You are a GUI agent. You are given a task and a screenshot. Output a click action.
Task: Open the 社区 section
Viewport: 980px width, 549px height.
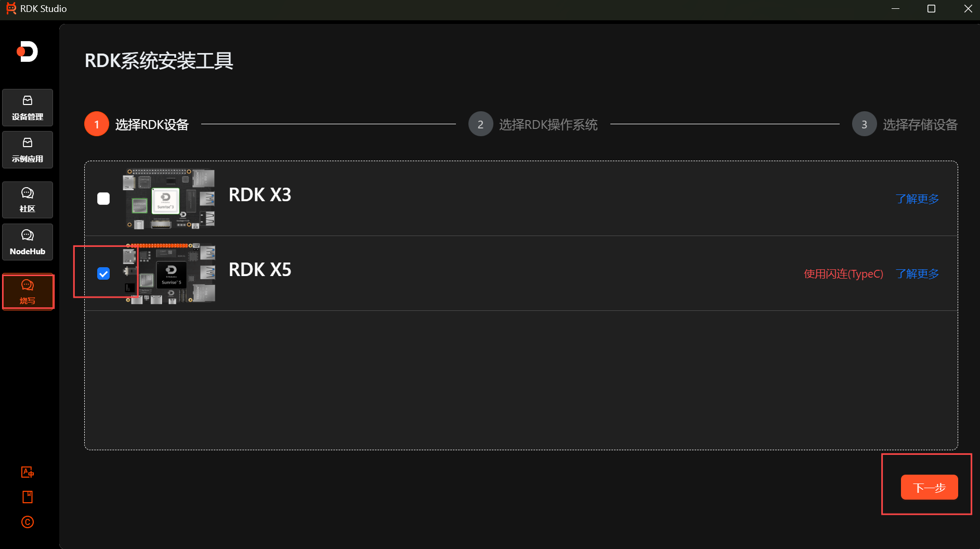27,200
